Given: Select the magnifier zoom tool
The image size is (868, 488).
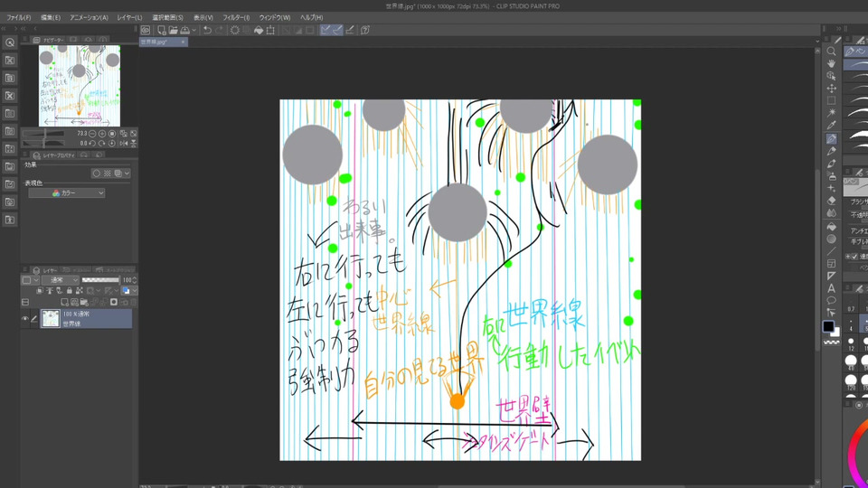Looking at the screenshot, I should coord(831,52).
